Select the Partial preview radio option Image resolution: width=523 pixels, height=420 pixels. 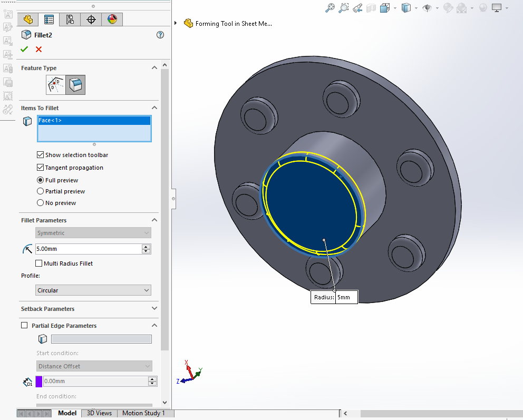point(41,191)
